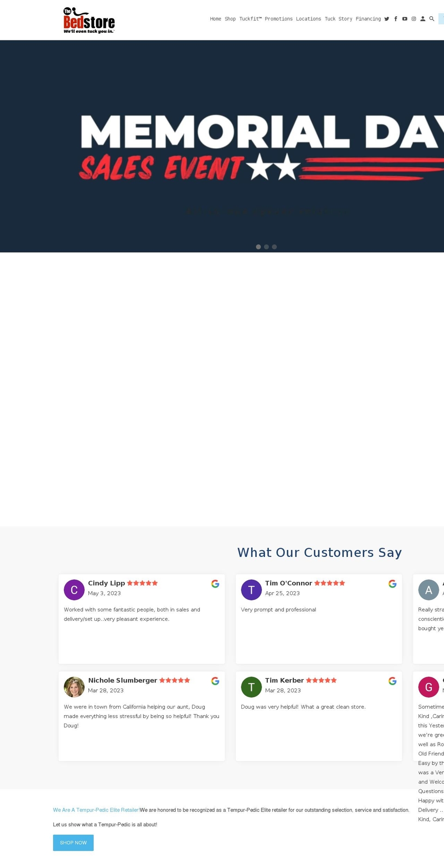Click the 'Very prompt and professional' review text
This screenshot has height=868, width=444.
click(278, 610)
